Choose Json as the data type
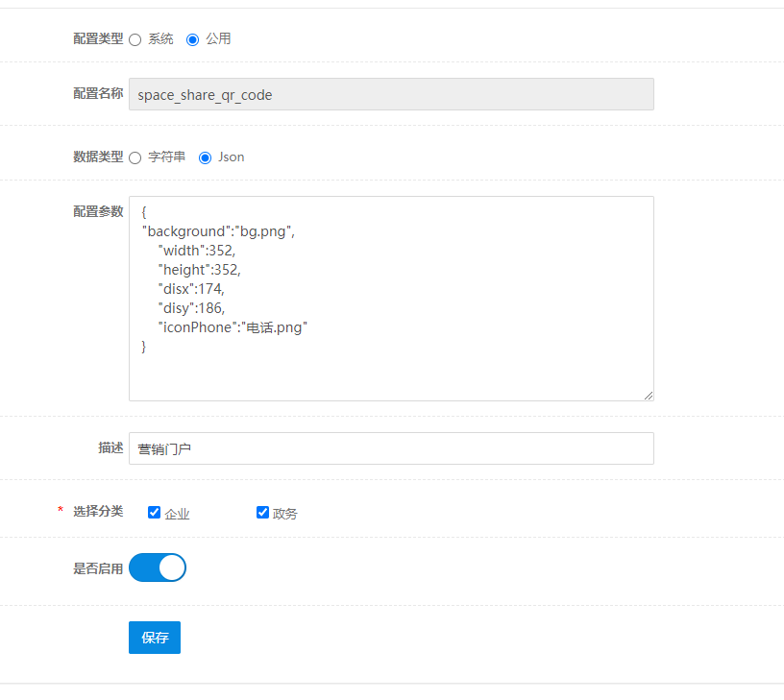 205,157
